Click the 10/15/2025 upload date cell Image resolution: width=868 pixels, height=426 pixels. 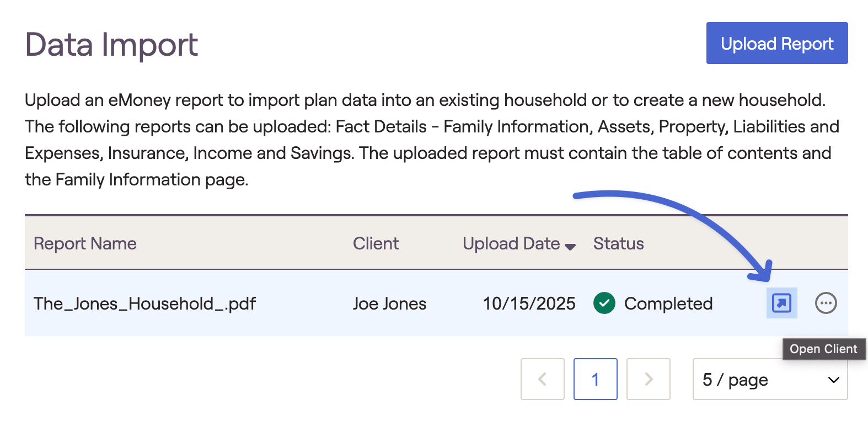529,303
